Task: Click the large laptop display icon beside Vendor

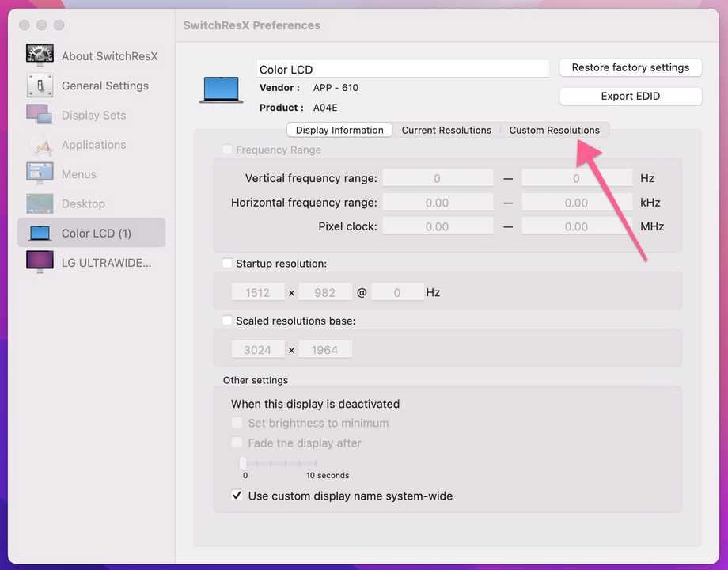Action: pos(221,89)
